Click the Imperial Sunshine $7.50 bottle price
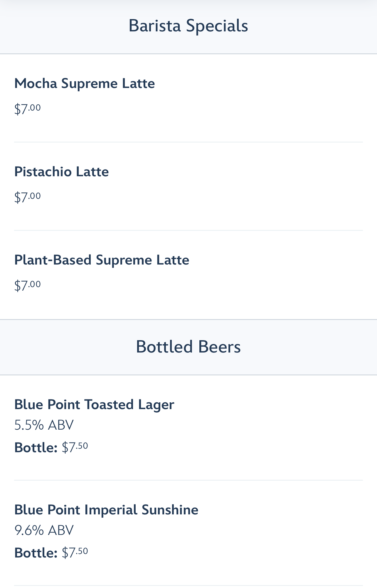 coord(75,553)
